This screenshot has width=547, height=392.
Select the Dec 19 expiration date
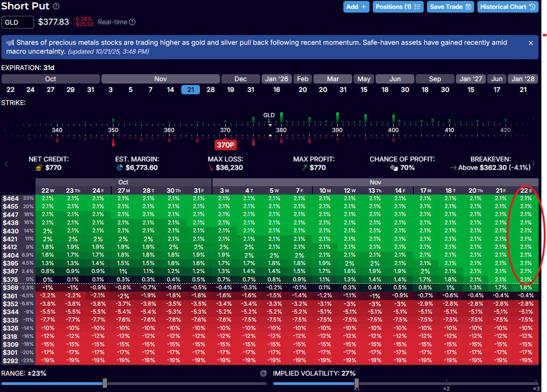coord(230,89)
